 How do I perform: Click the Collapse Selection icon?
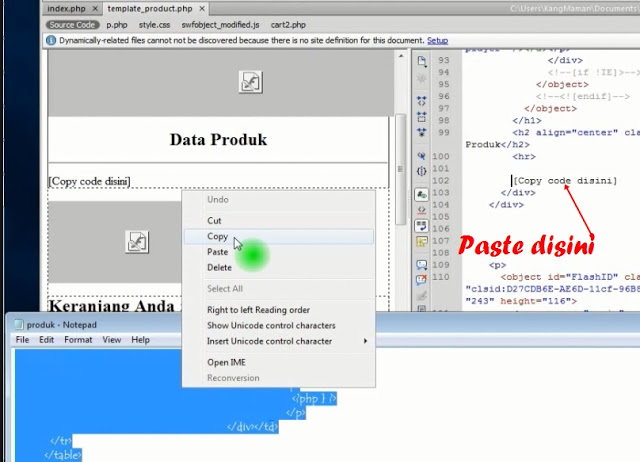pos(422,117)
